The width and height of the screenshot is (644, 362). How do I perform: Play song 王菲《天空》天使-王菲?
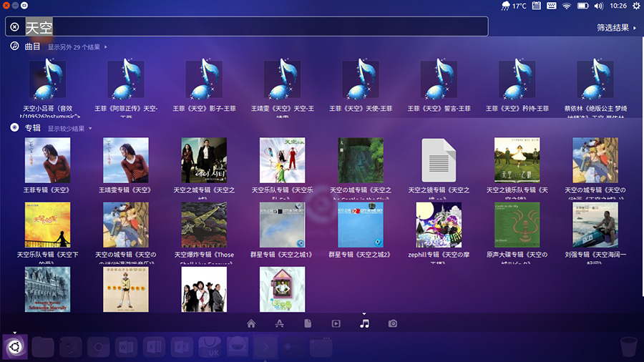pyautogui.click(x=361, y=85)
